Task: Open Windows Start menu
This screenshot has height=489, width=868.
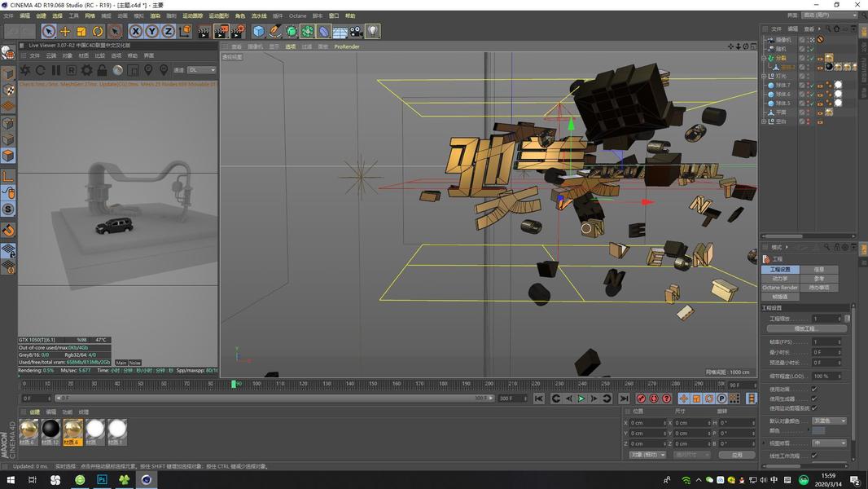Action: pos(10,479)
